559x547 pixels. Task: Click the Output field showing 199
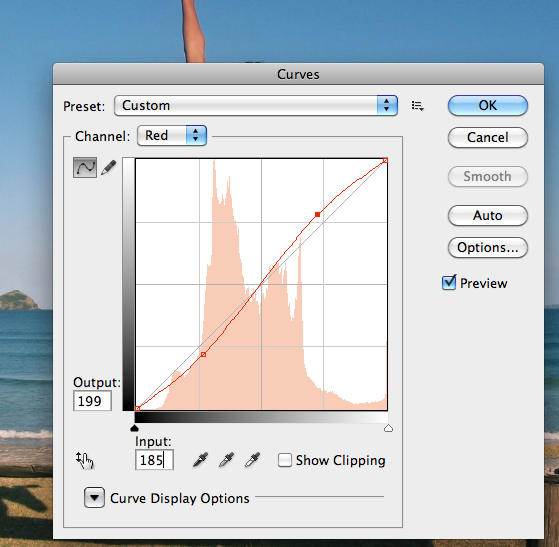92,401
